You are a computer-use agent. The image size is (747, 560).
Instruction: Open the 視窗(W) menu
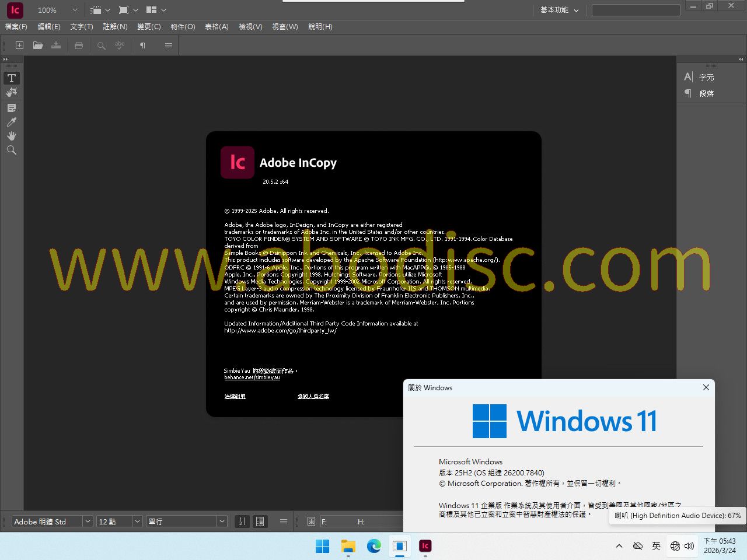[x=285, y=27]
